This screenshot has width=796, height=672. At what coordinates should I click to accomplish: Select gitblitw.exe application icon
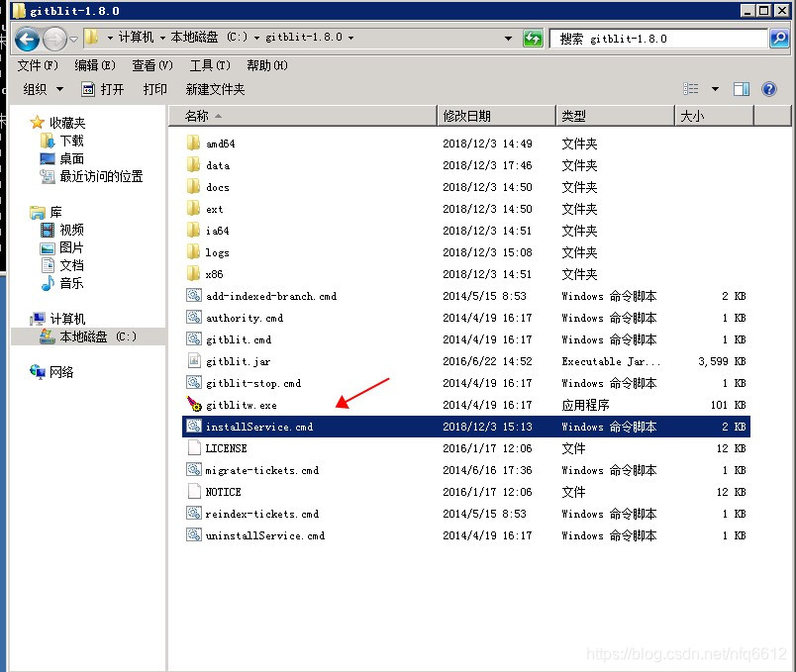coord(194,404)
